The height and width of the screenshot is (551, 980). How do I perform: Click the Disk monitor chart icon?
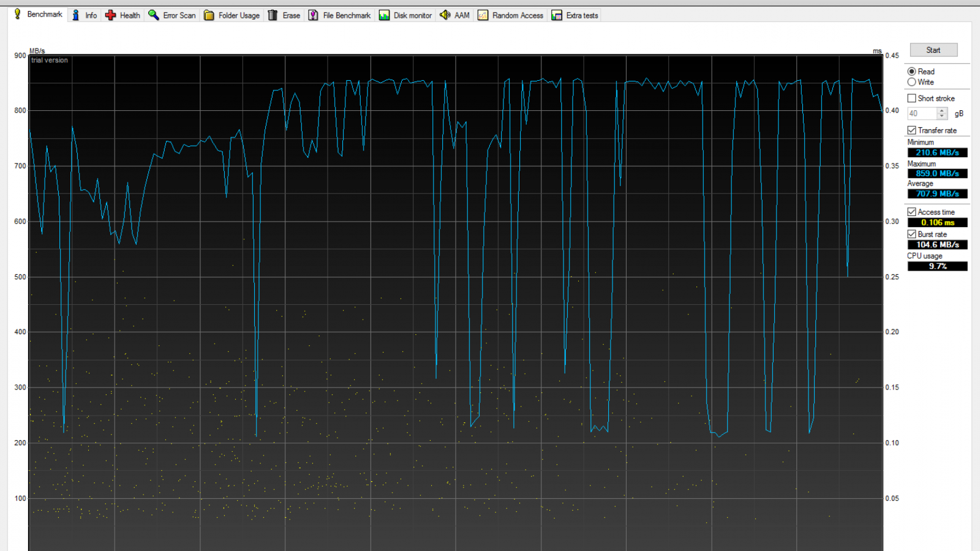(384, 15)
